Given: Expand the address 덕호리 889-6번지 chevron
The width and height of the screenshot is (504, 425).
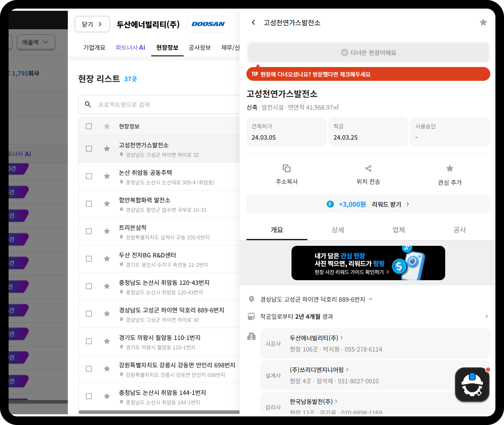Looking at the screenshot, I should [x=370, y=299].
